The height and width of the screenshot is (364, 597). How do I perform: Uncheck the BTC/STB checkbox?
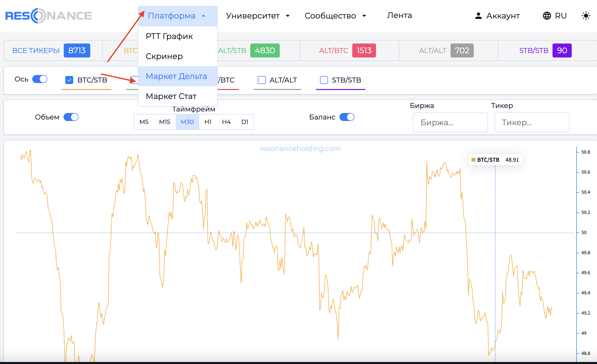click(x=69, y=80)
